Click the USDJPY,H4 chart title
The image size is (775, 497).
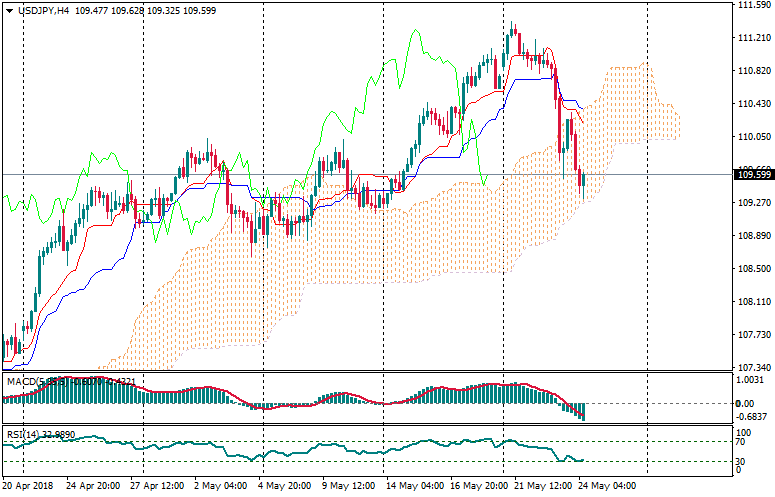[x=41, y=10]
